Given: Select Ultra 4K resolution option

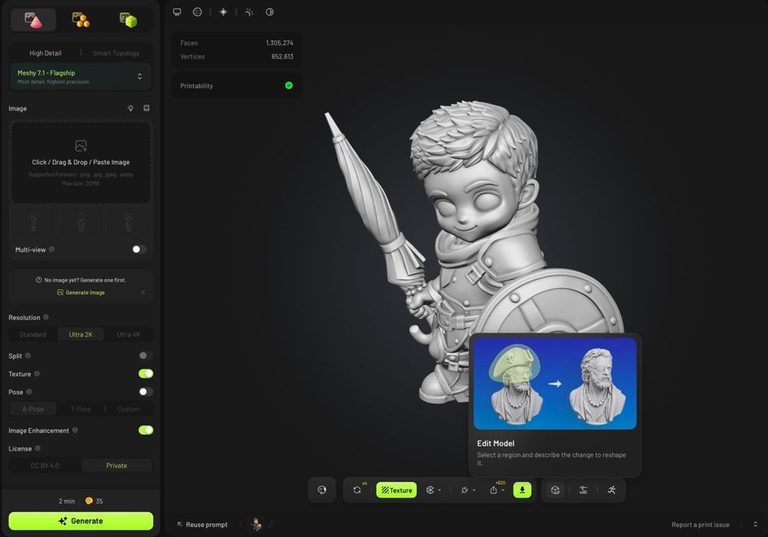Looking at the screenshot, I should point(128,335).
